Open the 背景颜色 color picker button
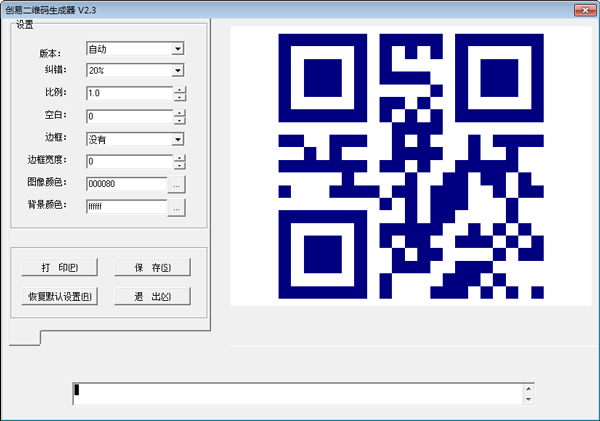Screen dimensions: 600x421 [x=176, y=208]
